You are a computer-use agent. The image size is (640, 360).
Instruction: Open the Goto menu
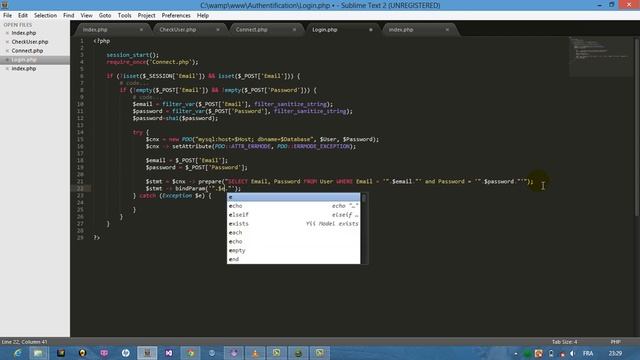[105, 16]
